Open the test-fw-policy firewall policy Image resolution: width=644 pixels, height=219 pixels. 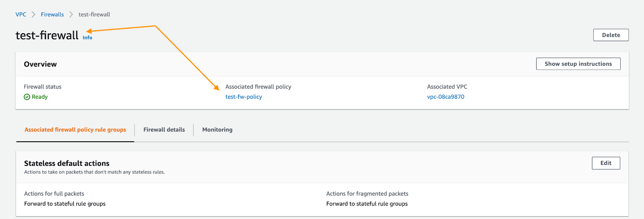(x=244, y=97)
